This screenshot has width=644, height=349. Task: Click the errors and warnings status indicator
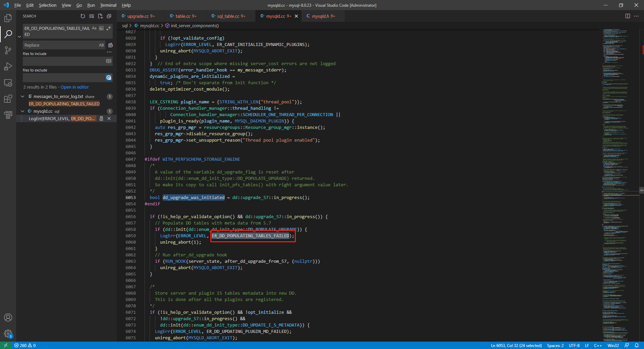[x=25, y=345]
